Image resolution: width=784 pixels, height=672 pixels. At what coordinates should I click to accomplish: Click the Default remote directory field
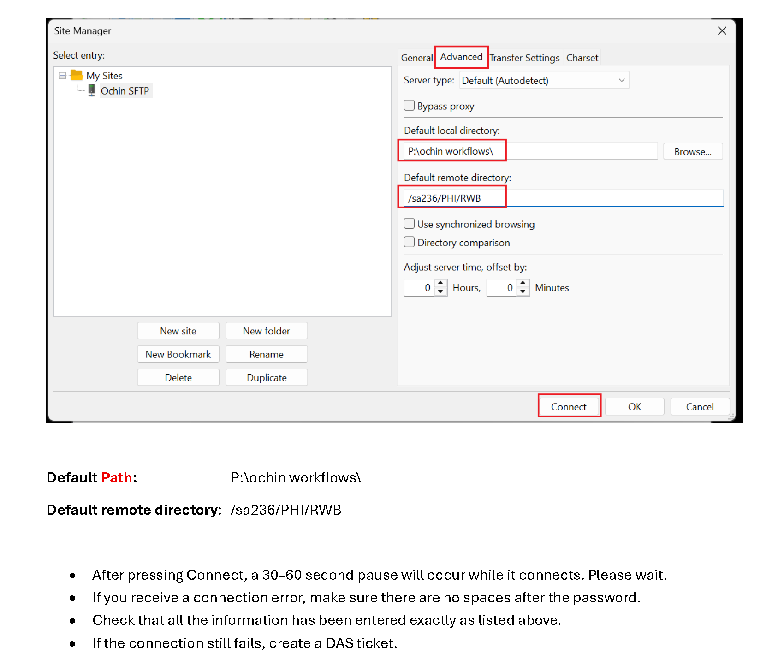click(x=563, y=198)
